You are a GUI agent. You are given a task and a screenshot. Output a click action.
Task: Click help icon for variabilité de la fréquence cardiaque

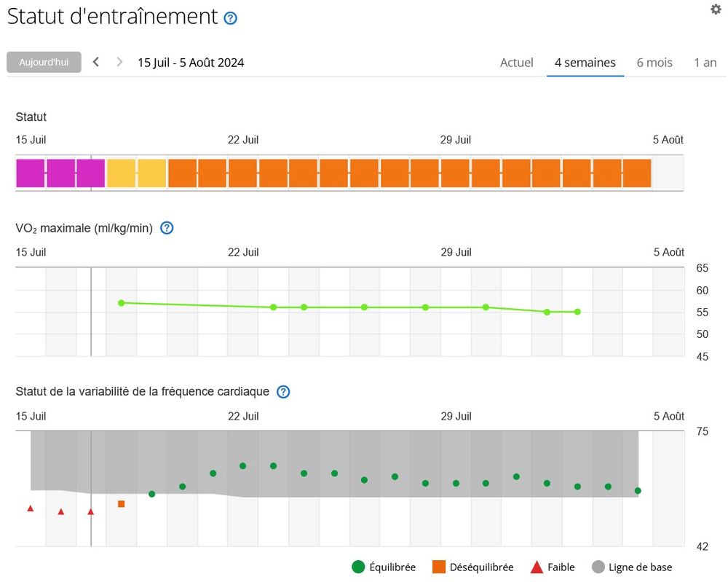[x=283, y=392]
